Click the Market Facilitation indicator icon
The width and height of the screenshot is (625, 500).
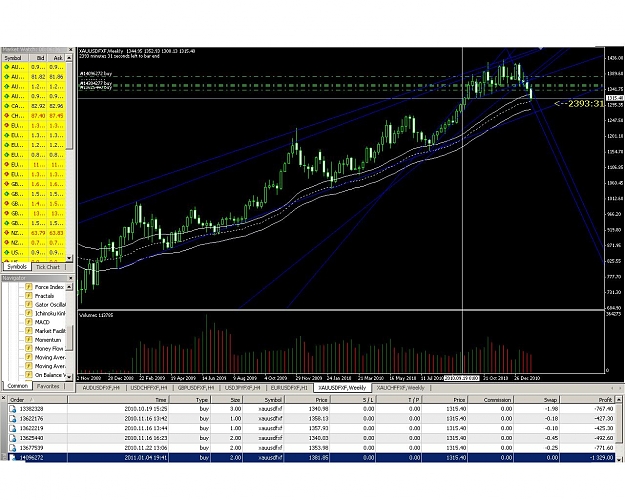29,331
